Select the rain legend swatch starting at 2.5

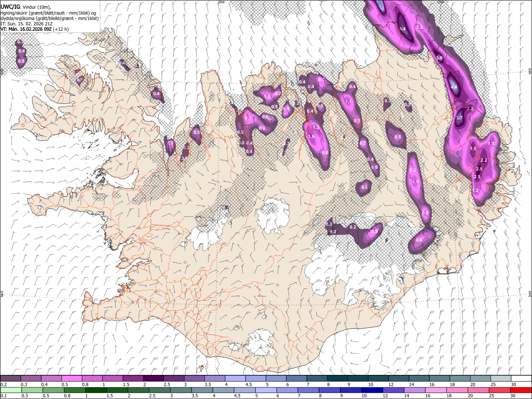click(160, 390)
